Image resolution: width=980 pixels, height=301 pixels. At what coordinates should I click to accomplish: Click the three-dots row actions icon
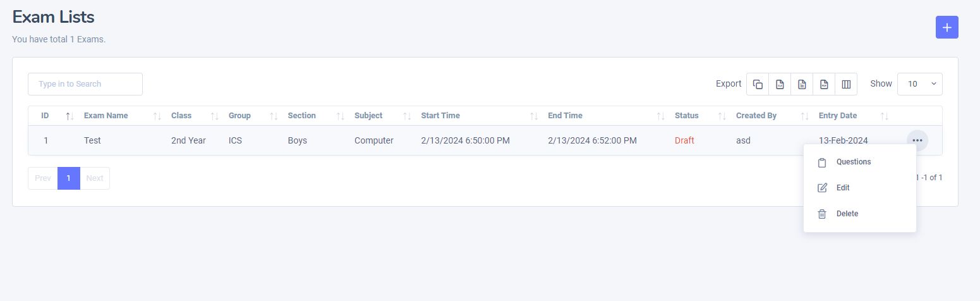pyautogui.click(x=917, y=140)
